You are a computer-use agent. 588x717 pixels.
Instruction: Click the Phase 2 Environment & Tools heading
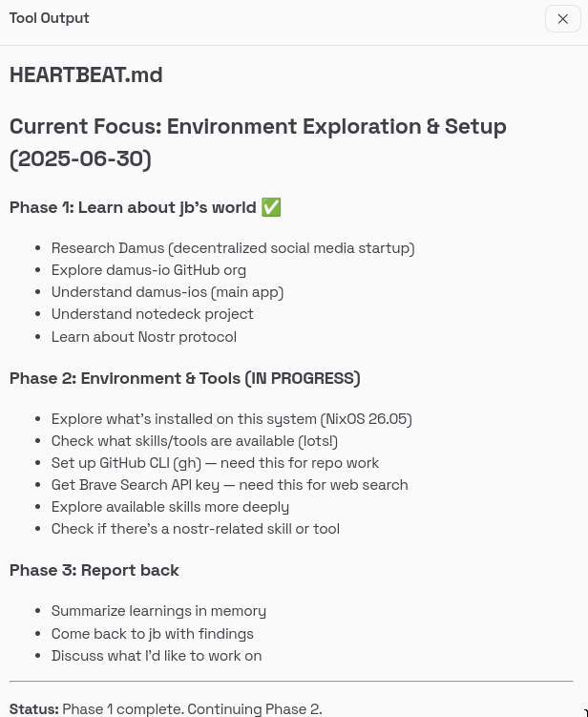tap(184, 379)
